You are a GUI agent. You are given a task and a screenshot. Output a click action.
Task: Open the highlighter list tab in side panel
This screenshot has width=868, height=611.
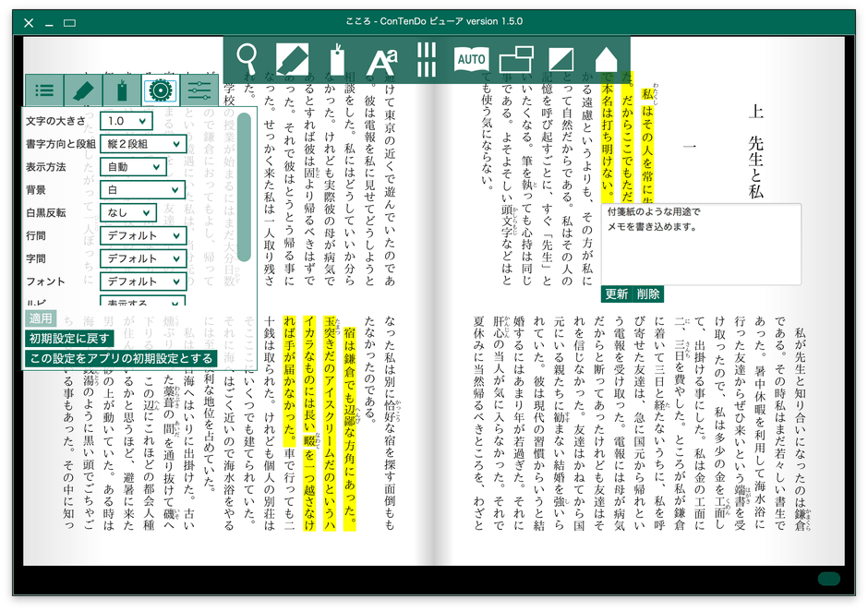(82, 90)
